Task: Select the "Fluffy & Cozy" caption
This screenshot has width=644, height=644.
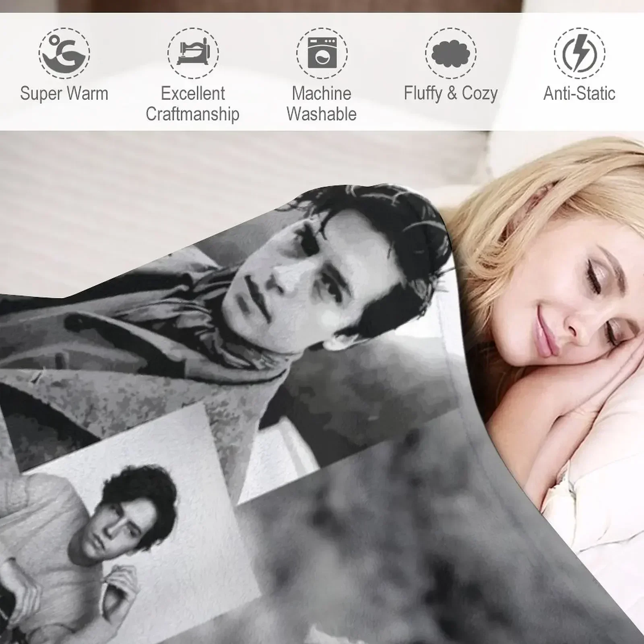Action: tap(451, 94)
